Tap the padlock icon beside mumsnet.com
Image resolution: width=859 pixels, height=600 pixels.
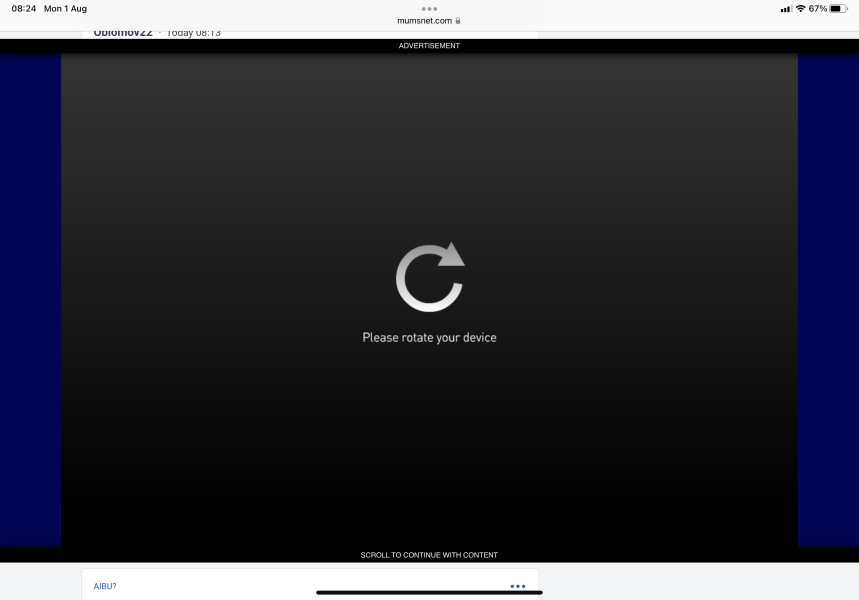tap(458, 20)
